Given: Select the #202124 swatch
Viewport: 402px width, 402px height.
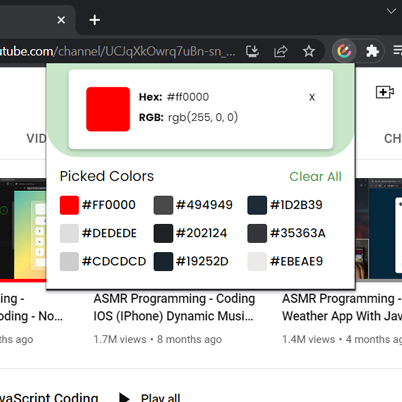Looking at the screenshot, I should point(163,233).
